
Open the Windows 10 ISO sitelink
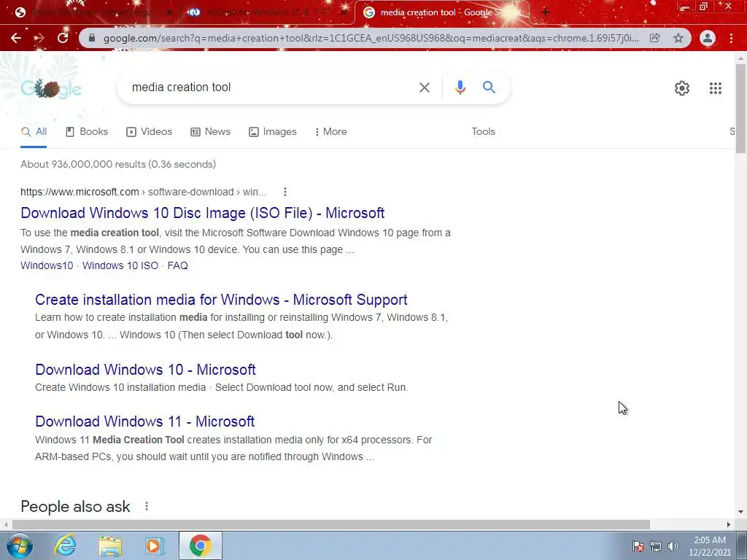pos(120,265)
